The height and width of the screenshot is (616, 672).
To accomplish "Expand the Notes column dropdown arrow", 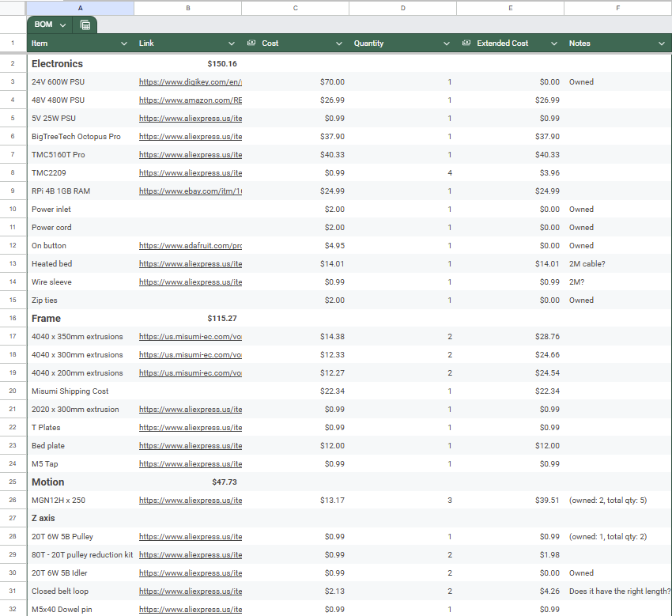I will (x=662, y=43).
